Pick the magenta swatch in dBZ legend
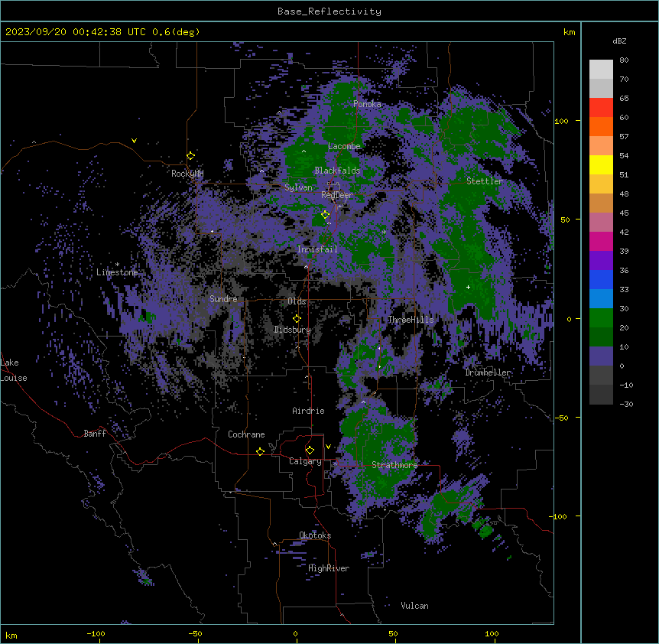 (601, 241)
